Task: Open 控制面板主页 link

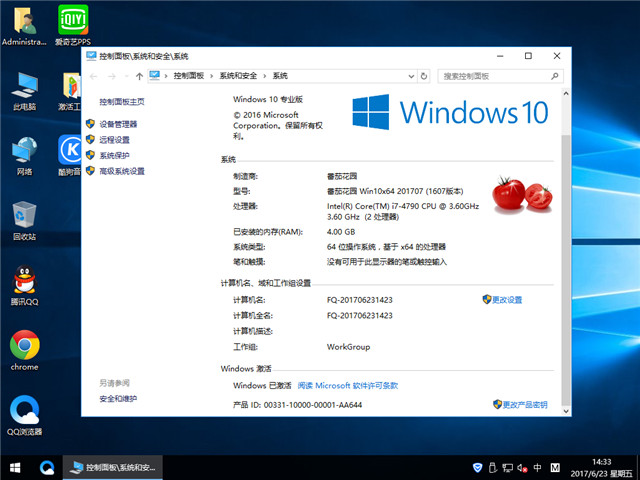Action: [122, 102]
